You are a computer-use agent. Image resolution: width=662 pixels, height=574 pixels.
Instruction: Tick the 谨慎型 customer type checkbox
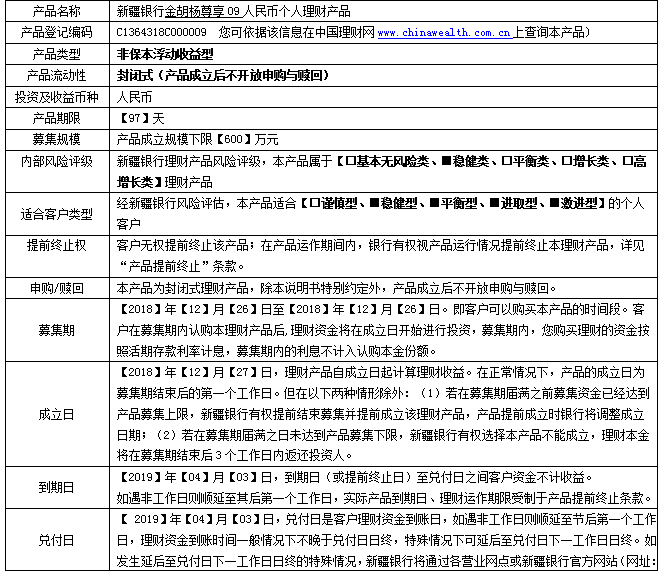point(314,203)
